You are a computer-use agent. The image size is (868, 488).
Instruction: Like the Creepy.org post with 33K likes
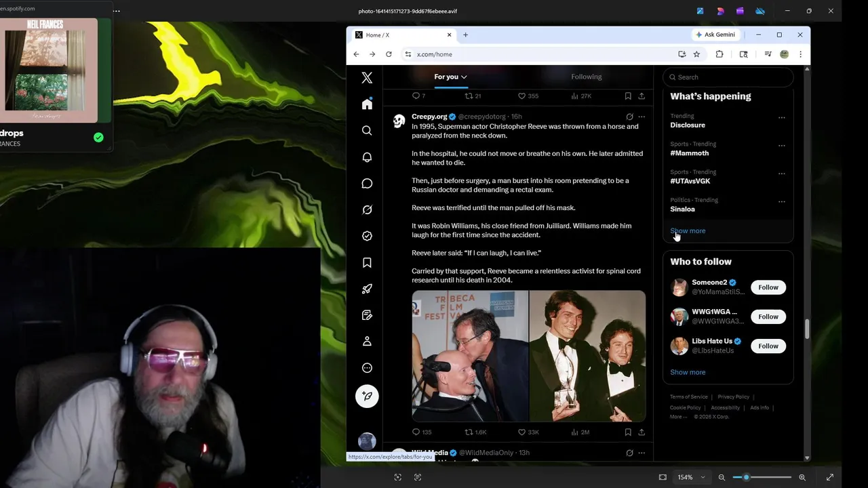[528, 432]
